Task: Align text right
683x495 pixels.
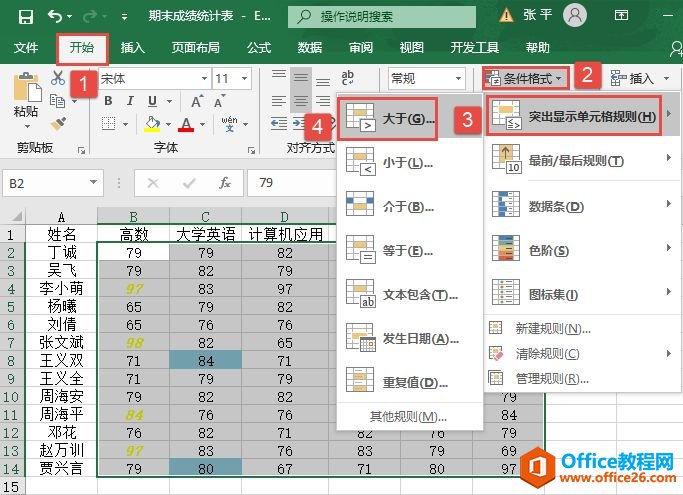Action: pyautogui.click(x=323, y=101)
